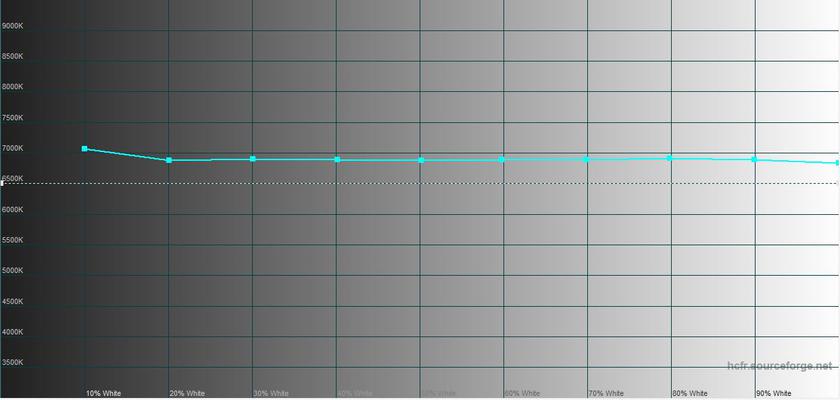Click the 6000K axis label
The height and width of the screenshot is (400, 840).
click(x=13, y=210)
